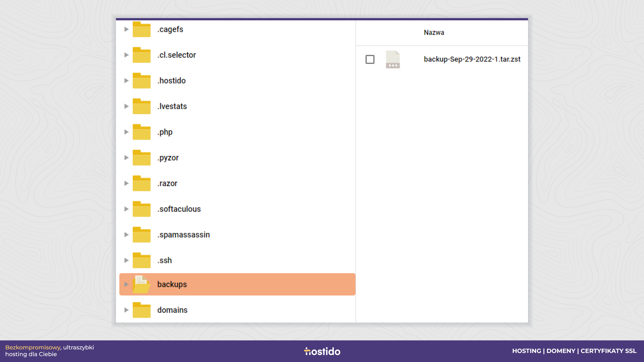
Task: Tick the checkbox for backup-Sep-29-2022-1.tar.zst
Action: 370,59
